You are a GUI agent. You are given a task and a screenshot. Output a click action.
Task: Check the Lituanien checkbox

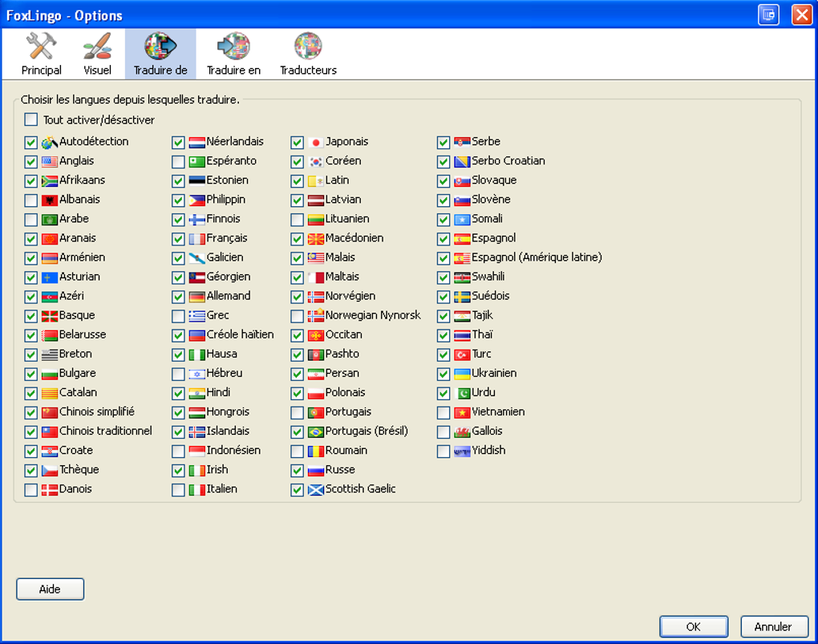297,219
